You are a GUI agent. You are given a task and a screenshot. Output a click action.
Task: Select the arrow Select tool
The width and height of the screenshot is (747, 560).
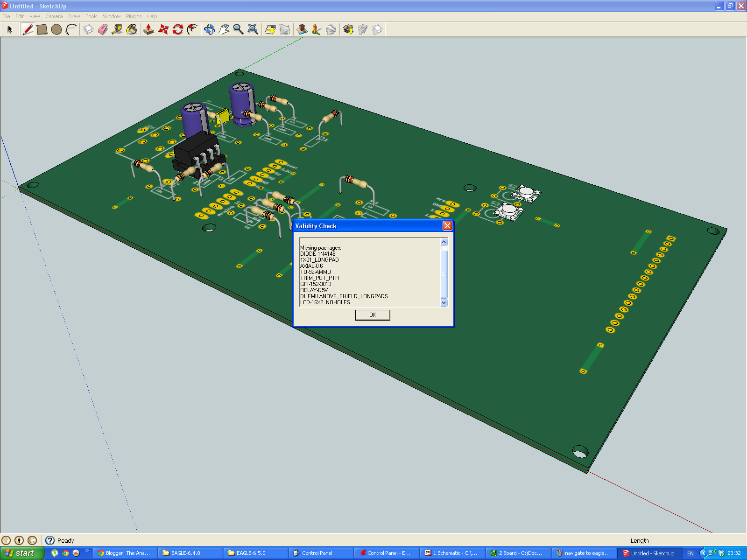click(9, 29)
